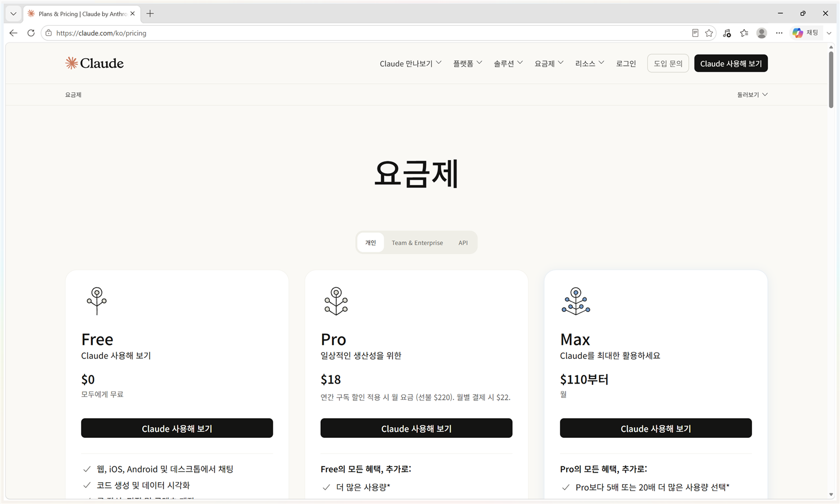The height and width of the screenshot is (504, 840).
Task: Click the Pro plan sprout icon
Action: 336,301
